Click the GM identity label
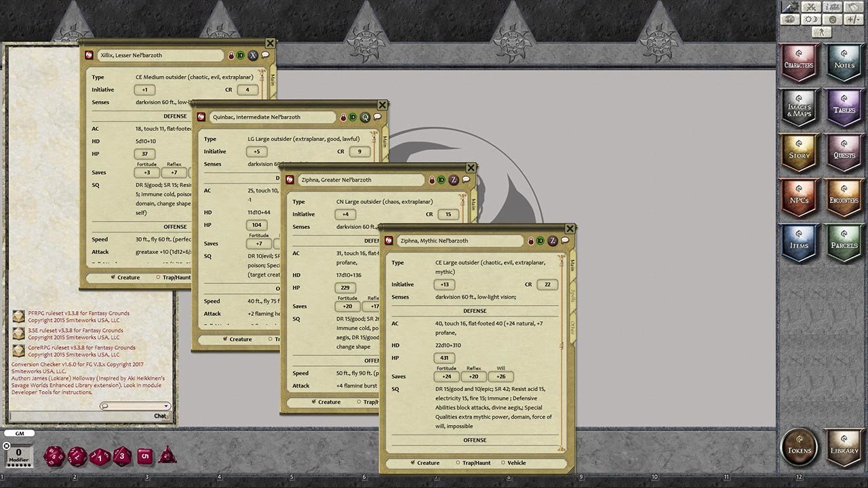The width and height of the screenshot is (868, 488). [x=18, y=432]
